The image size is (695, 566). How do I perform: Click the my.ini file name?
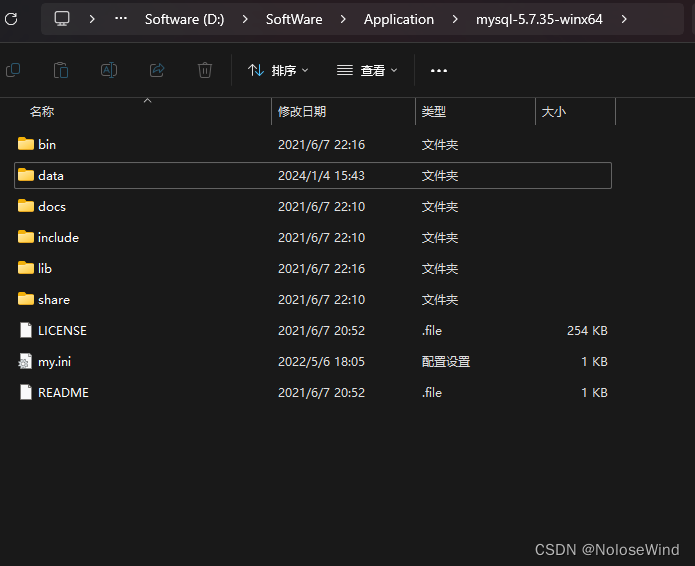point(55,362)
